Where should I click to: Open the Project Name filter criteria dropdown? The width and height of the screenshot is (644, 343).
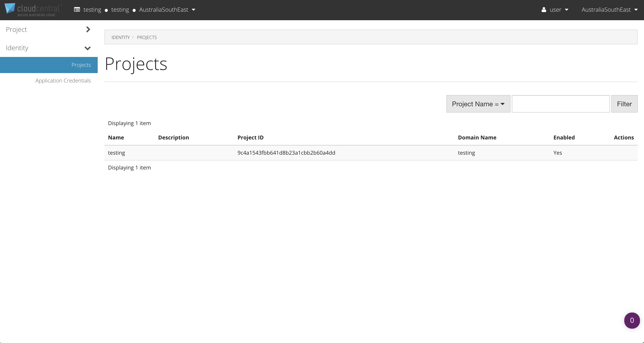click(478, 104)
